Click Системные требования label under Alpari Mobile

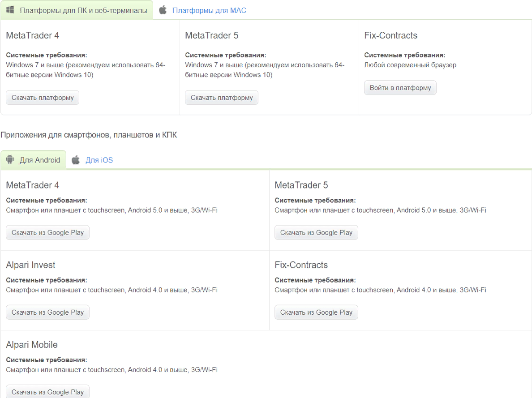[x=47, y=360]
